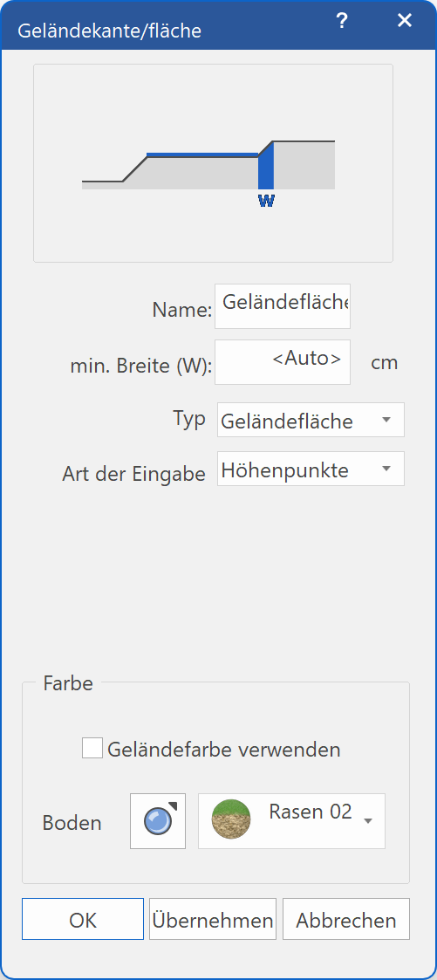Click the Abbrechen button

coord(346,919)
